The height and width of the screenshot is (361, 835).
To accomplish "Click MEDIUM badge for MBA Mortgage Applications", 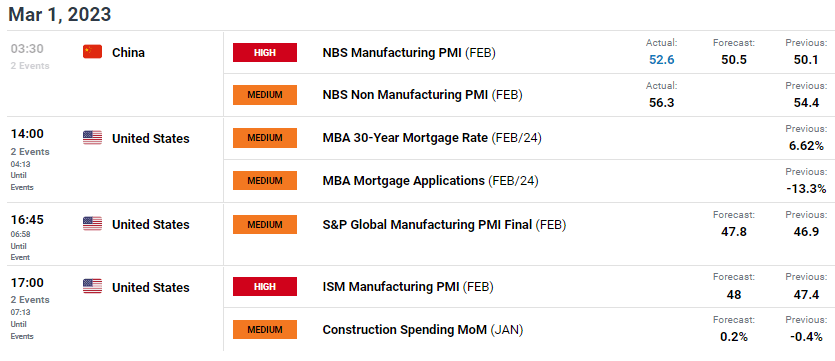I will (x=265, y=180).
